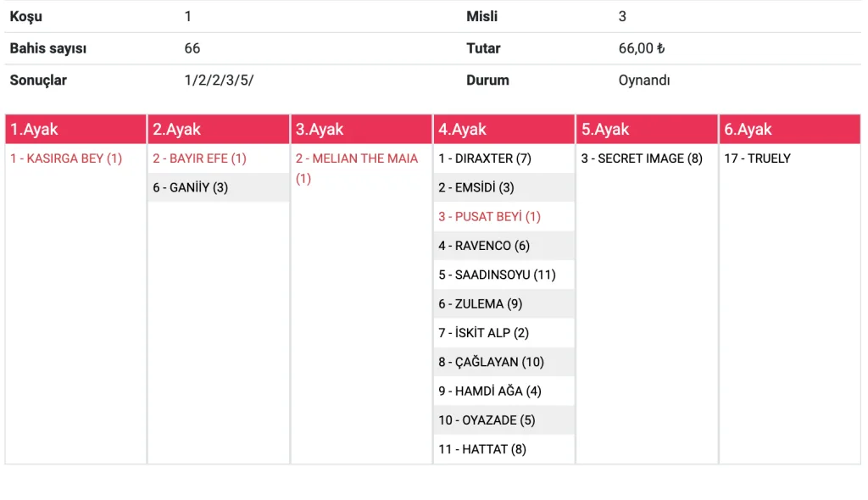Click the BAYIR EFE entry
Screen dimensions: 868x500
[x=199, y=158]
